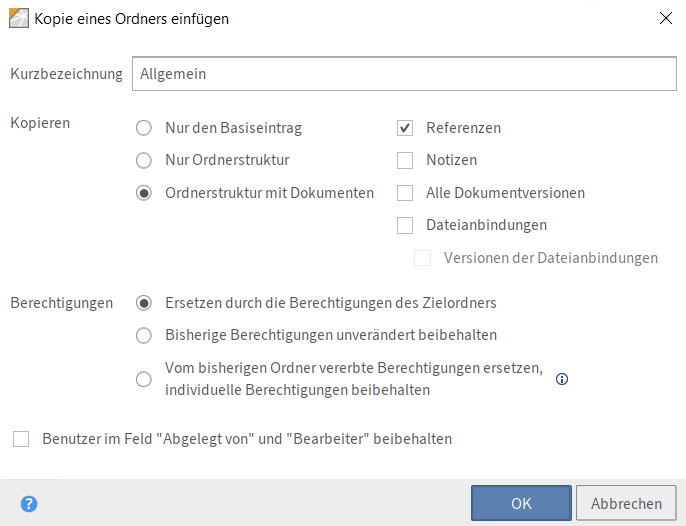Select 'Nur den Basiseintrag' copy option
Viewport: 686px width, 526px height.
point(144,128)
